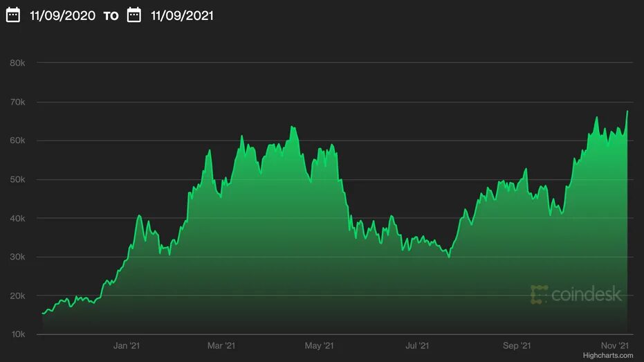Viewport: 644px width, 362px height.
Task: Click the 80k y-axis label
Action: point(18,63)
